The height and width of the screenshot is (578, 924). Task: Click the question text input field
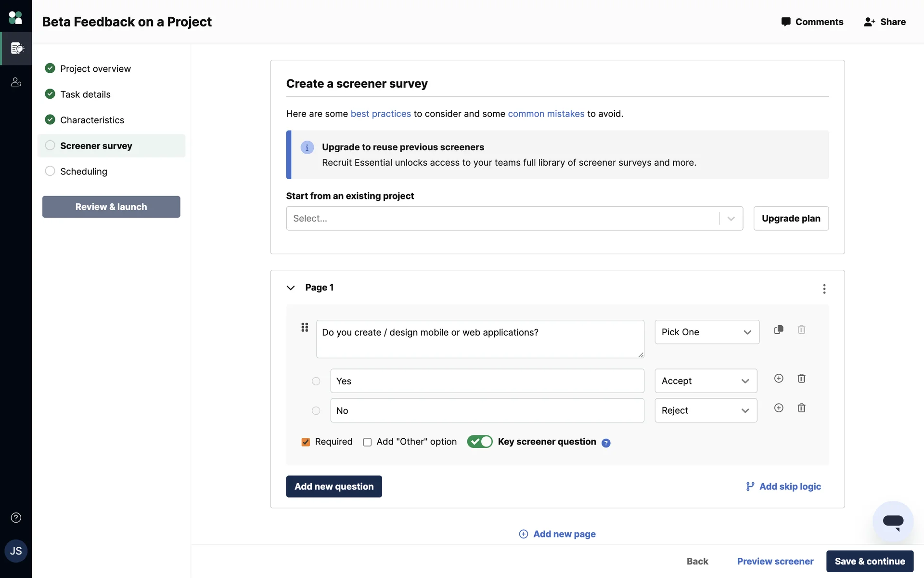479,339
